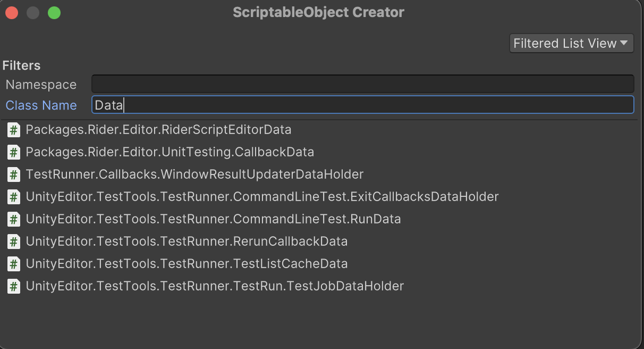Screen dimensions: 644x349
Task: Click into the Class Name text field
Action: (x=362, y=105)
